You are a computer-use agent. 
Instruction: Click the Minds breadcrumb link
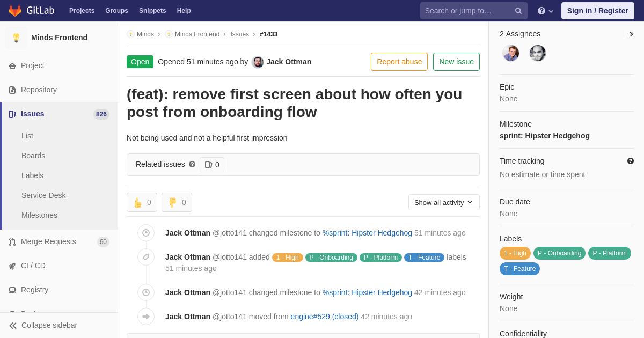[145, 34]
